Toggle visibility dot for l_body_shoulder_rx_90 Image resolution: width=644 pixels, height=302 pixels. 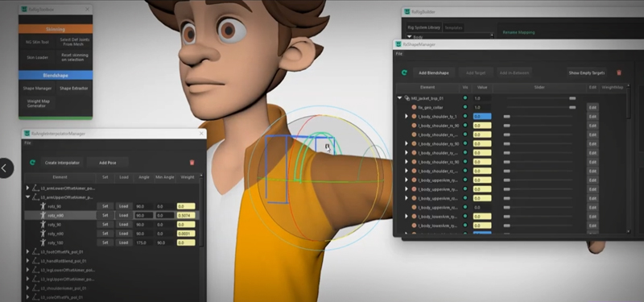[x=465, y=126]
